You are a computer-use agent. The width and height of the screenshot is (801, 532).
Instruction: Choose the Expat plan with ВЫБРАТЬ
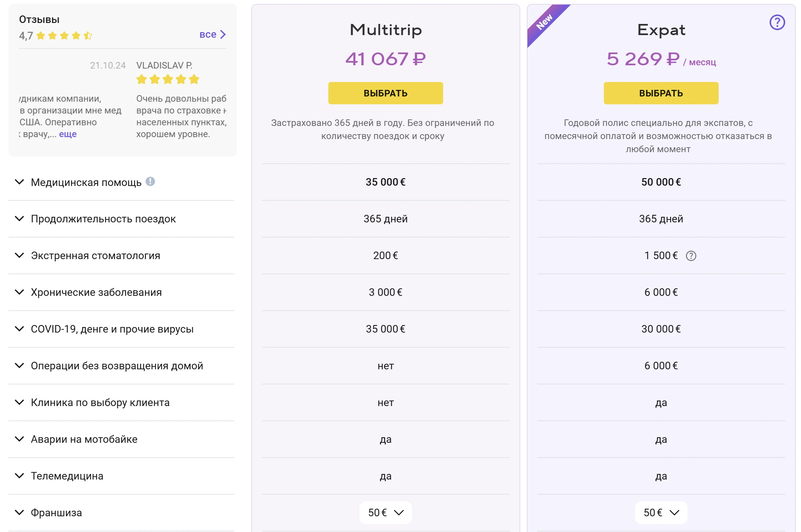tap(661, 93)
